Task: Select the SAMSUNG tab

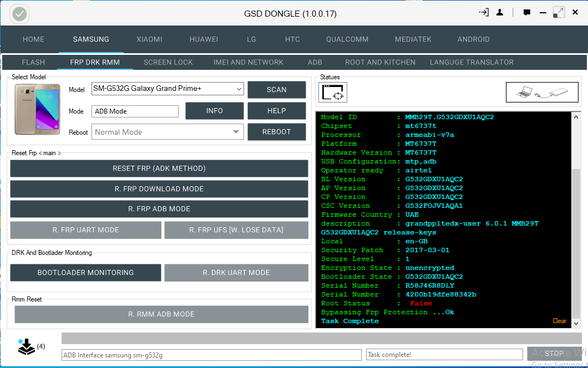Action: (91, 39)
